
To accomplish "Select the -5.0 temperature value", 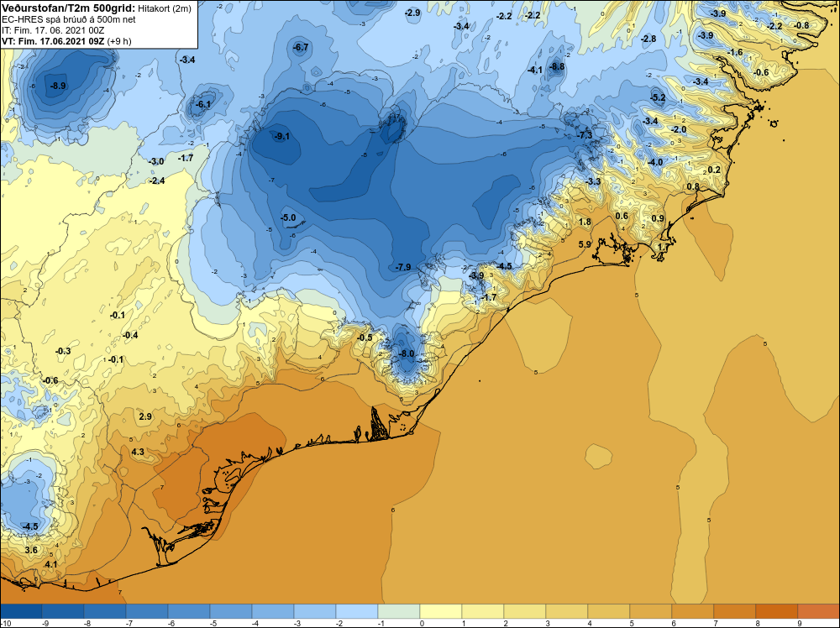I will click(x=288, y=218).
